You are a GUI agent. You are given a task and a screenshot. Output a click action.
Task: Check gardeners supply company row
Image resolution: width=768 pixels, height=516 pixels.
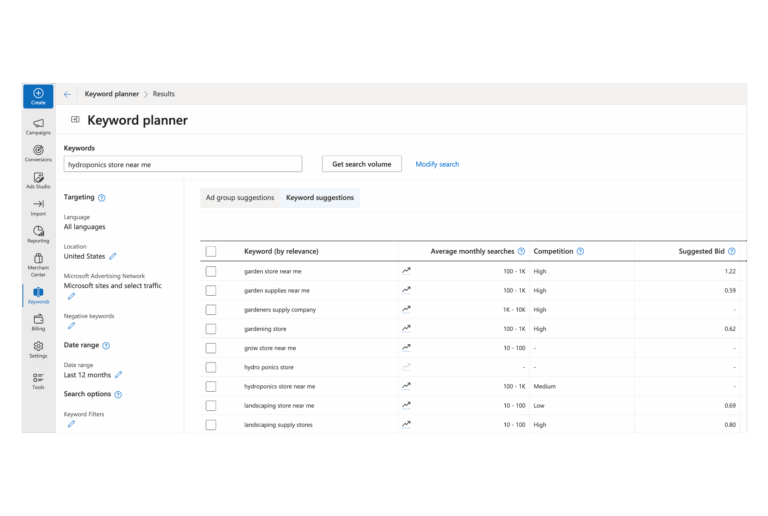pos(211,309)
